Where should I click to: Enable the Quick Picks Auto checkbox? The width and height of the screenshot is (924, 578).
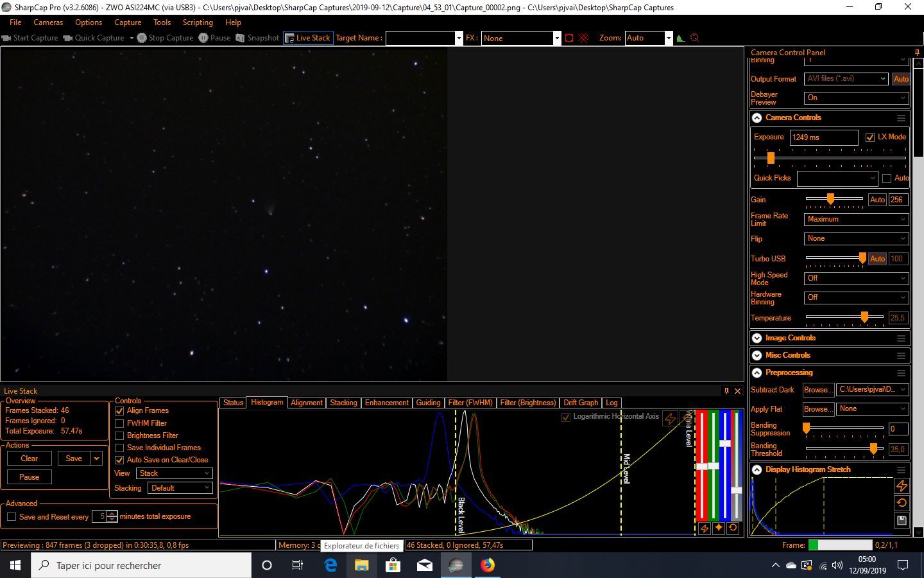click(887, 178)
